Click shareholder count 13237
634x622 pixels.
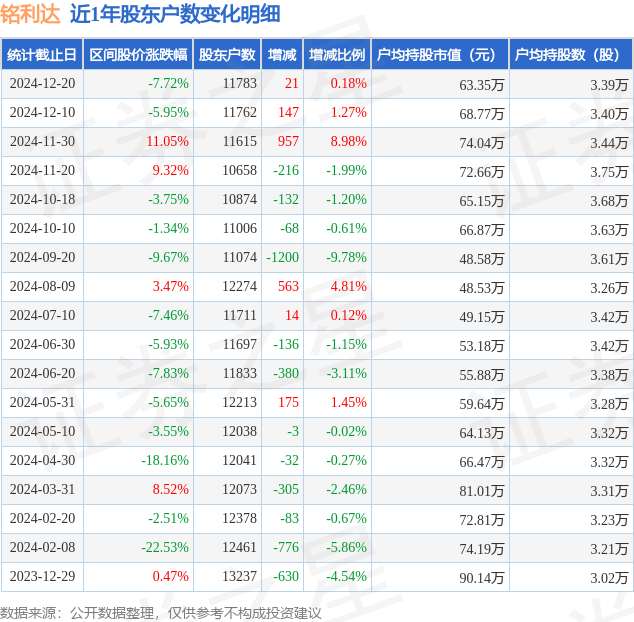click(x=239, y=576)
